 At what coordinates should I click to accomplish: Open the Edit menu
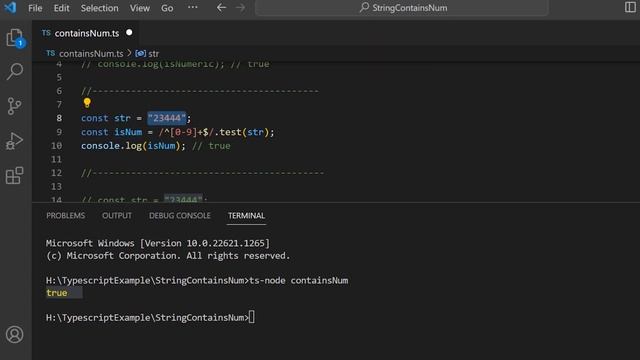(x=61, y=8)
